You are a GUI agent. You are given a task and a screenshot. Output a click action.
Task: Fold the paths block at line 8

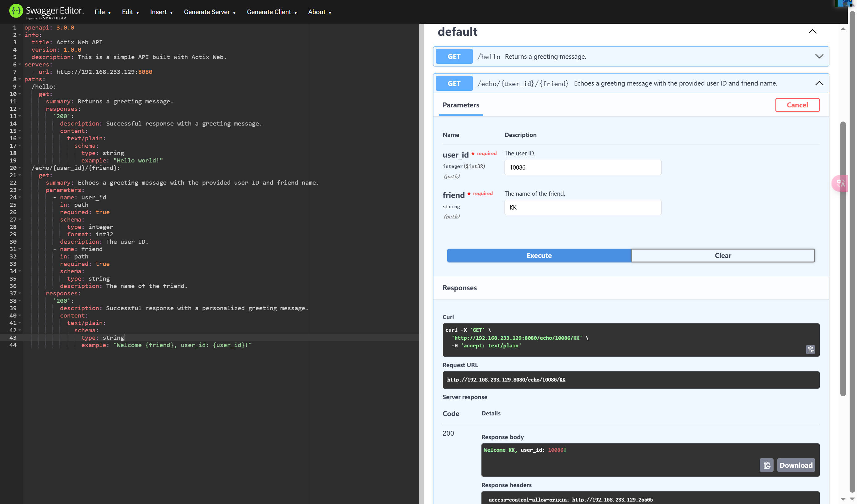click(x=20, y=79)
